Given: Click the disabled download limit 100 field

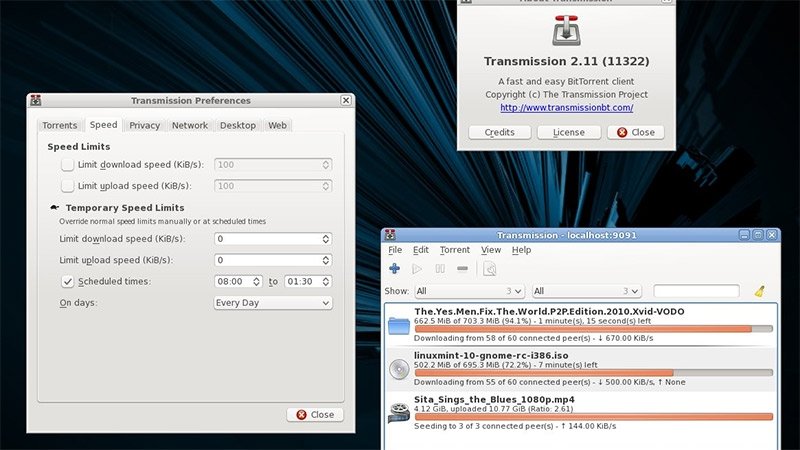Looking at the screenshot, I should pos(273,165).
